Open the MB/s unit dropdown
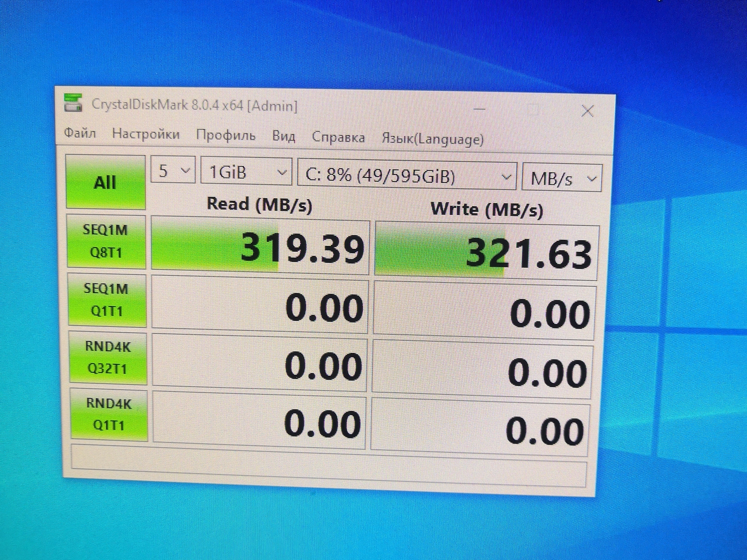747x560 pixels. click(562, 178)
